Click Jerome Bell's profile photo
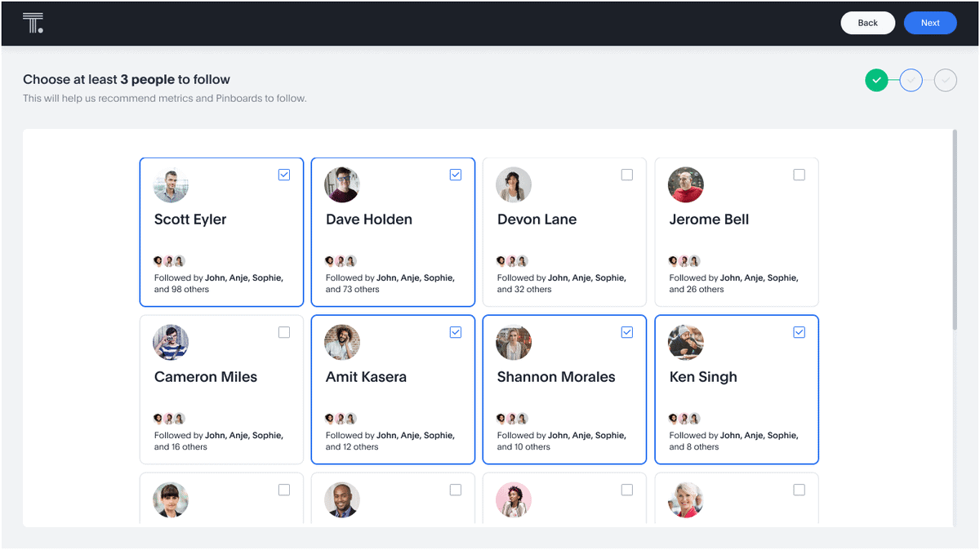Viewport: 980px width, 550px height. pyautogui.click(x=686, y=185)
